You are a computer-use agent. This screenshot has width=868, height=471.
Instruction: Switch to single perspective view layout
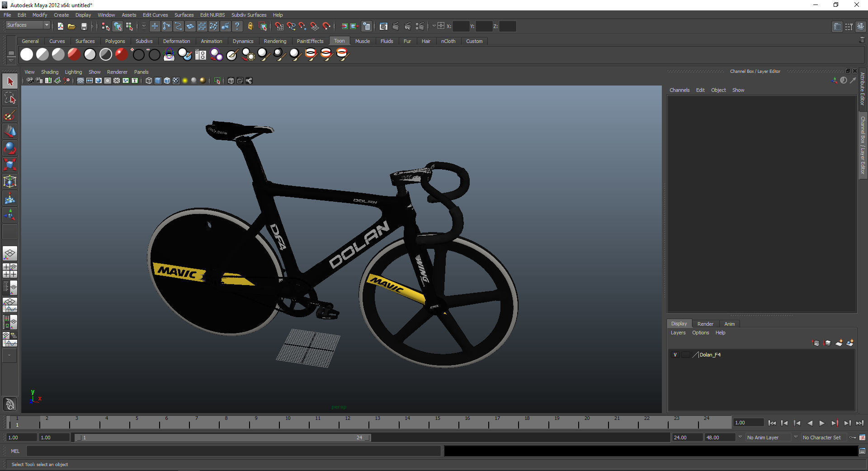(x=10, y=253)
